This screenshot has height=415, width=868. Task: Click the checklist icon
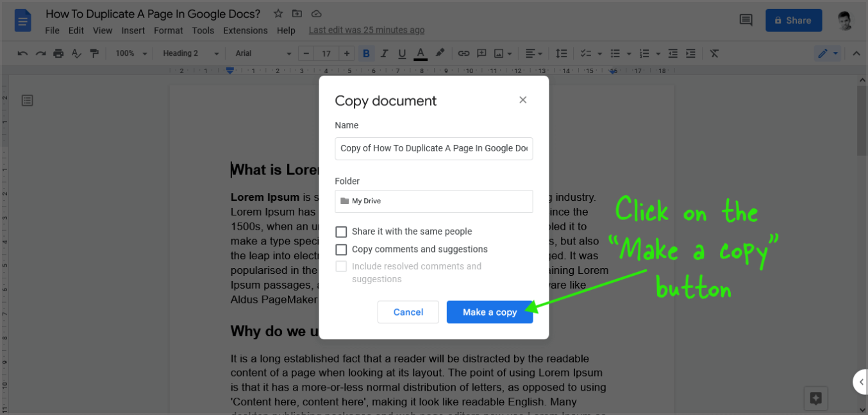[x=585, y=53]
